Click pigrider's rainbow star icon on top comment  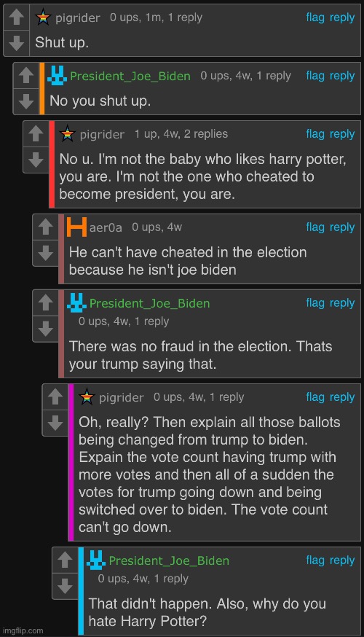coord(43,17)
